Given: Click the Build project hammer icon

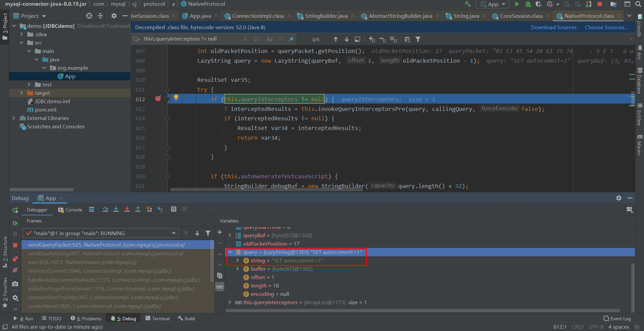Looking at the screenshot, I should (x=468, y=4).
